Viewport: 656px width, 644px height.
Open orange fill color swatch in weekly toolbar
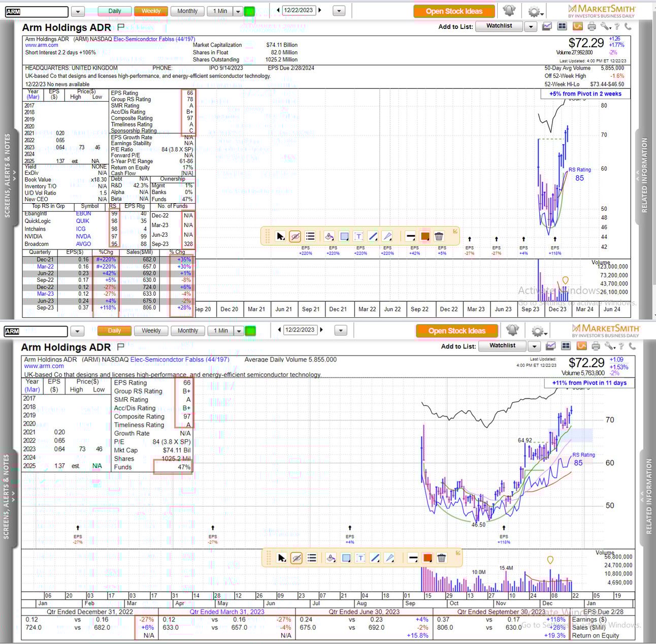pyautogui.click(x=425, y=236)
